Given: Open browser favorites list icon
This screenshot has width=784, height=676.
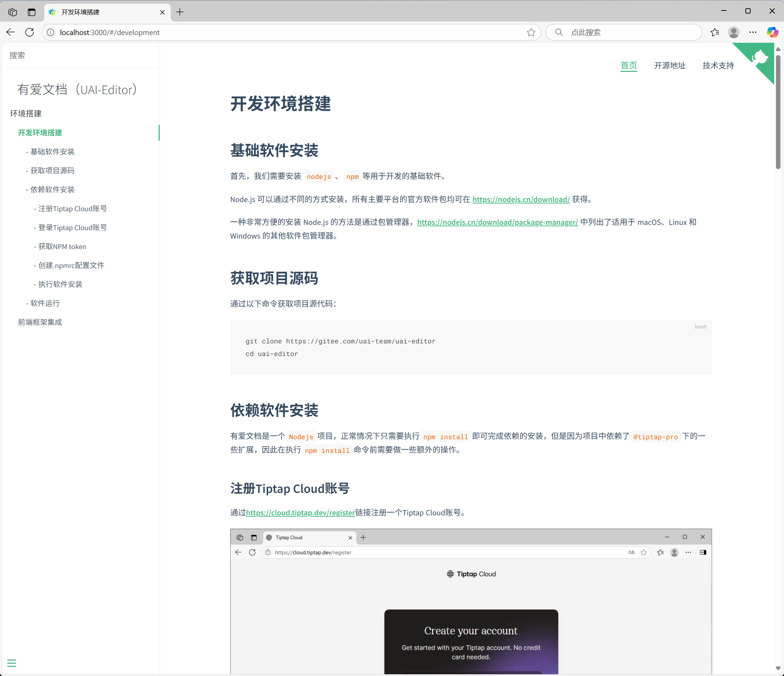Looking at the screenshot, I should point(715,33).
